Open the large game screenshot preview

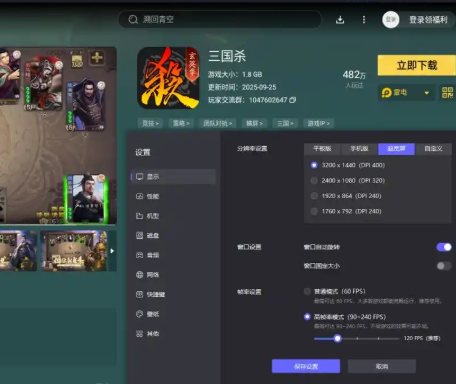[58, 135]
